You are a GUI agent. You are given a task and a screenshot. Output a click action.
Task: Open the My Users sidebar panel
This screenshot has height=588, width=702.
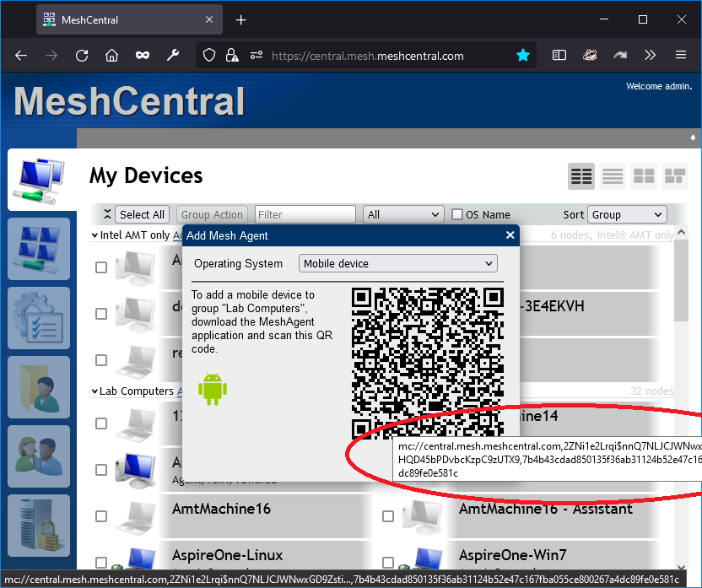39,456
